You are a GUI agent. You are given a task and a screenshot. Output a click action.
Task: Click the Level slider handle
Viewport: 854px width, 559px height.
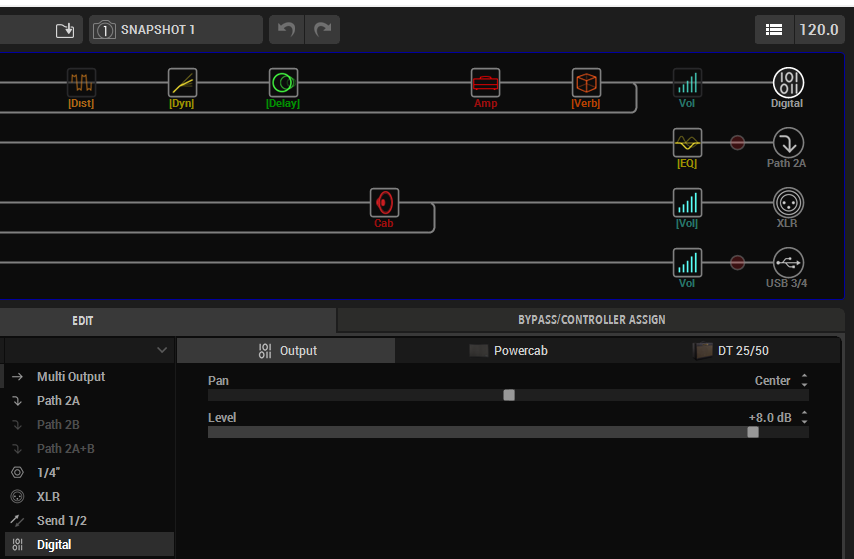(x=753, y=432)
